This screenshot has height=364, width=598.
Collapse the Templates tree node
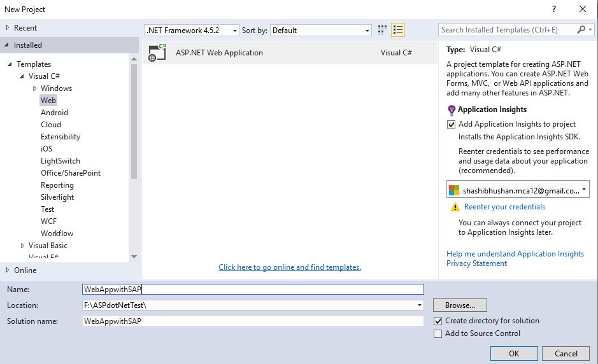pos(10,64)
